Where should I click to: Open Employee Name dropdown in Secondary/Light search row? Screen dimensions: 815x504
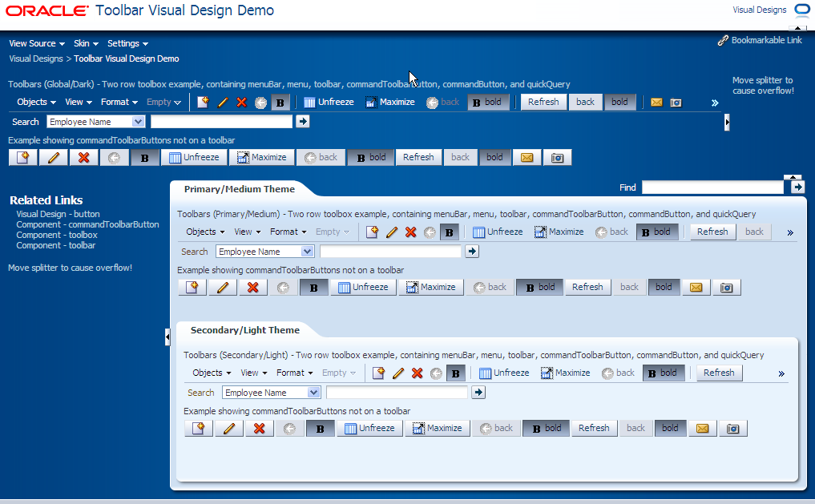tap(313, 393)
